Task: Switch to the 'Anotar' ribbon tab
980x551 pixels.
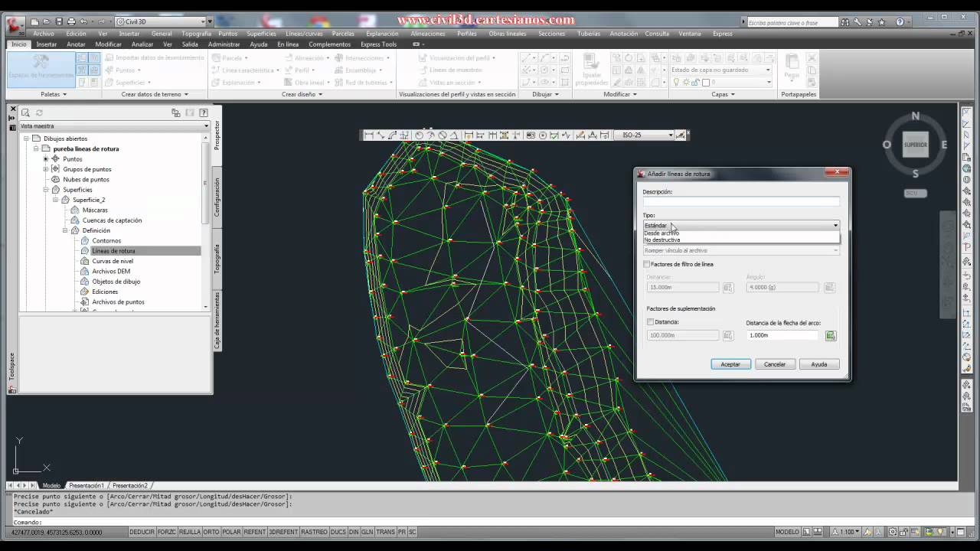Action: coord(76,44)
